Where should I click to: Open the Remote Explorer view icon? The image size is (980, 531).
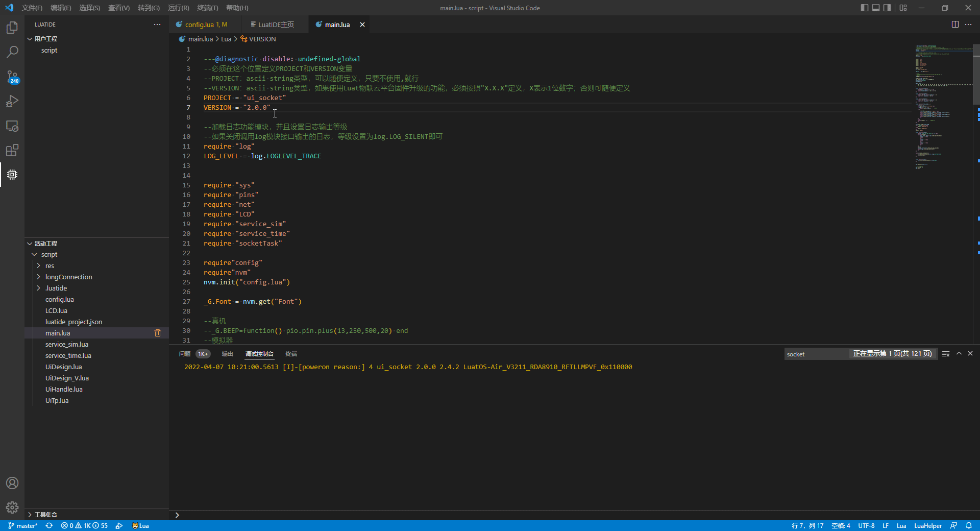(12, 126)
